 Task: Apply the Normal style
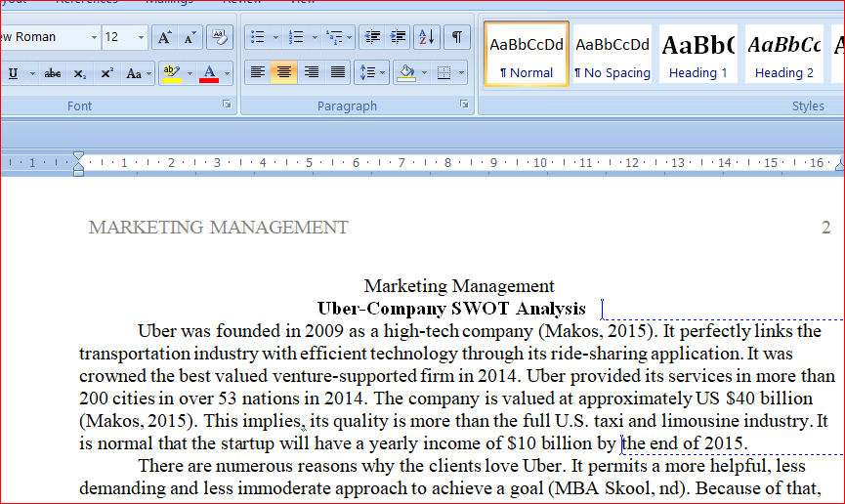[x=527, y=54]
